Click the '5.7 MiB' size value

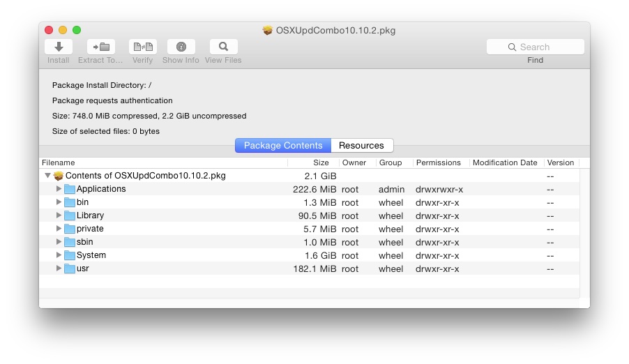click(x=319, y=229)
